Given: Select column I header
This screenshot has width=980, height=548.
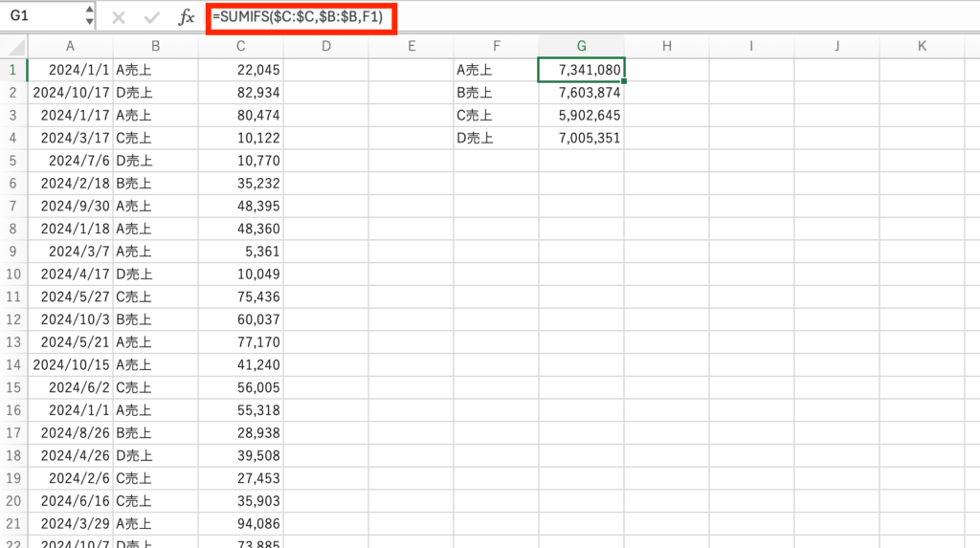Looking at the screenshot, I should (x=751, y=46).
